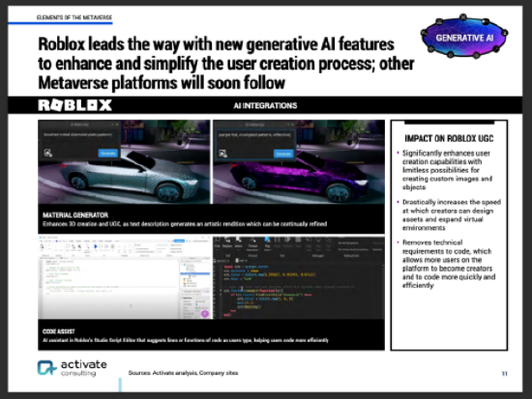532x399 pixels.
Task: Click Material Generator description starting "Enhances 3D creation"
Action: click(x=185, y=224)
